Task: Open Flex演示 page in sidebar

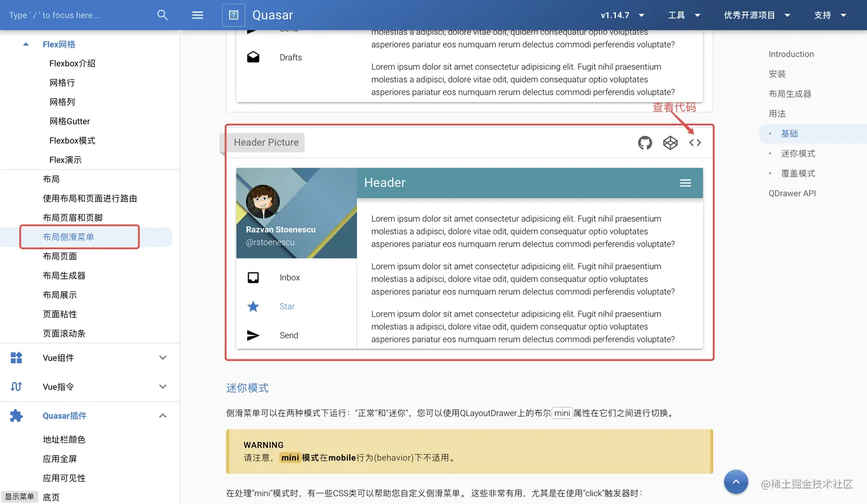Action: click(65, 160)
